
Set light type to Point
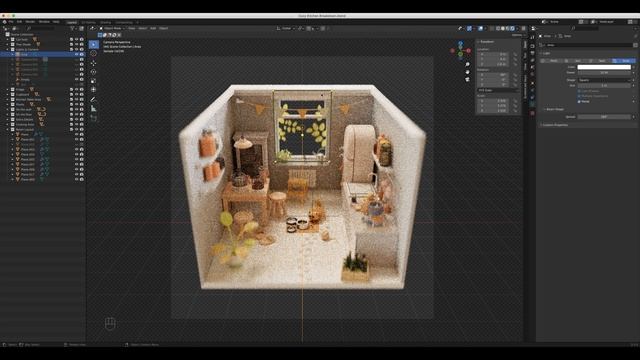(552, 61)
